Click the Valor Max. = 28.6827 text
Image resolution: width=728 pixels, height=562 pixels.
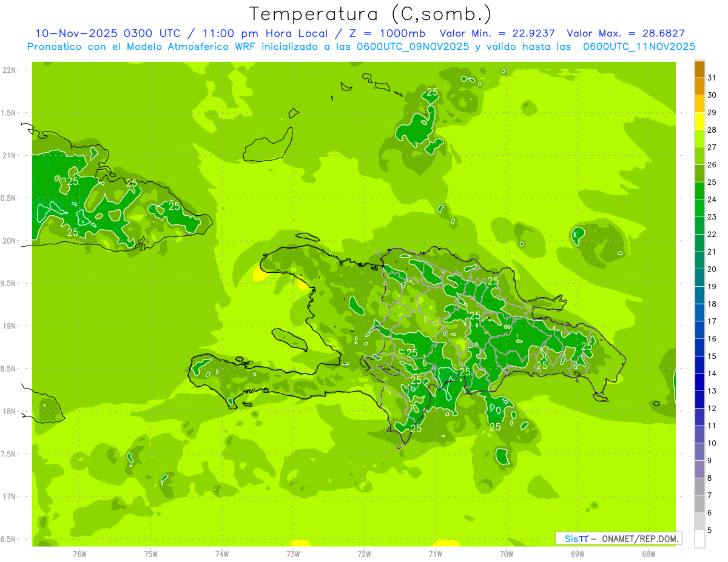[x=625, y=33]
